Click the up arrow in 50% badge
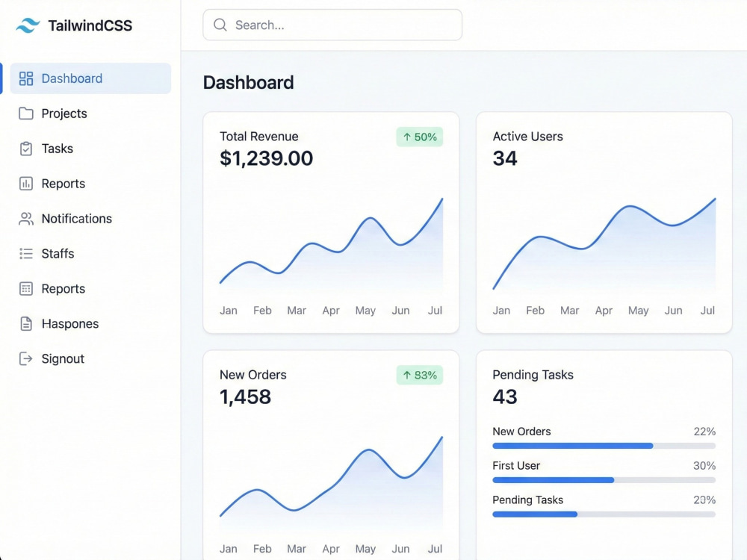 407,137
